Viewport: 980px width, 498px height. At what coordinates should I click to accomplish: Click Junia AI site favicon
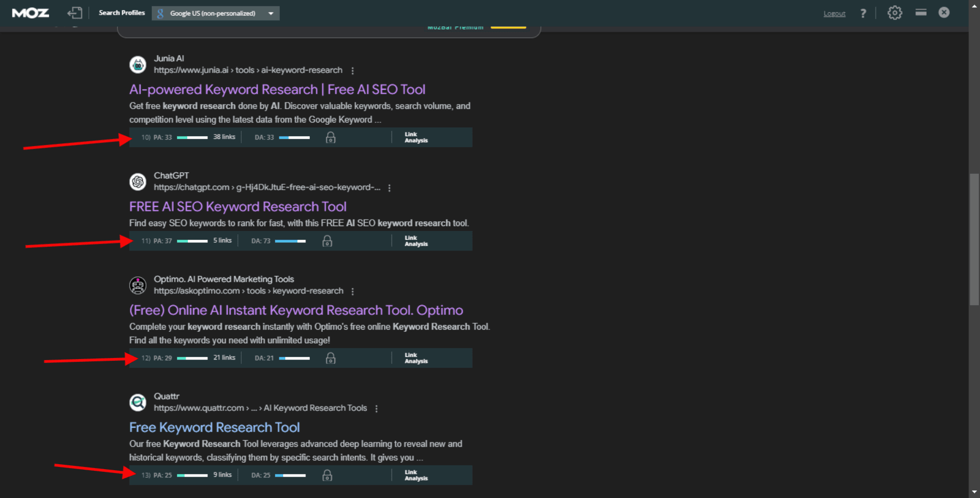coord(138,64)
